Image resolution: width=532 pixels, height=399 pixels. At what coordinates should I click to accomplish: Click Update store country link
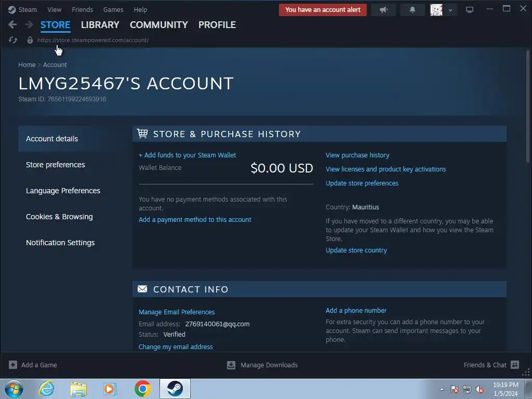356,250
